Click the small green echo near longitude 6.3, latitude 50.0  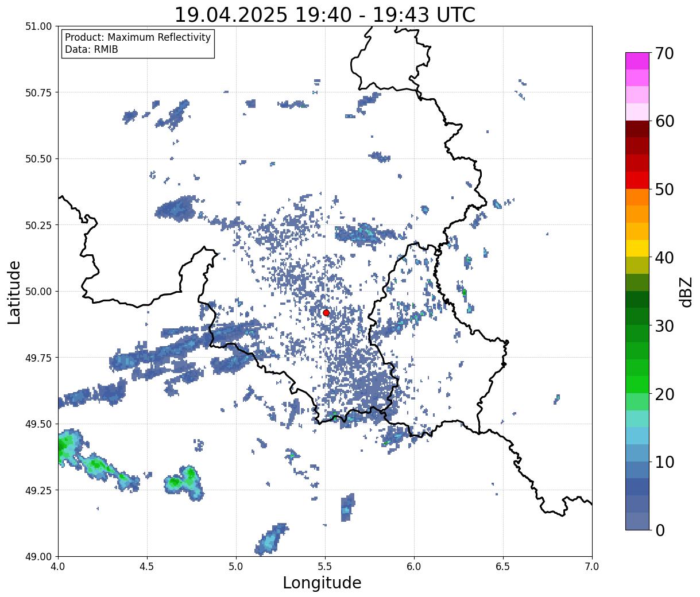464,292
